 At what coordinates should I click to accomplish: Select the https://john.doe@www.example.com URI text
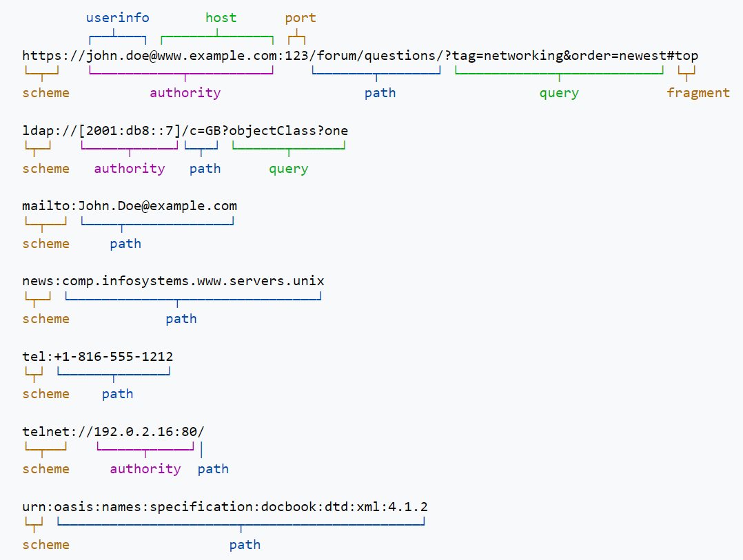pos(360,55)
